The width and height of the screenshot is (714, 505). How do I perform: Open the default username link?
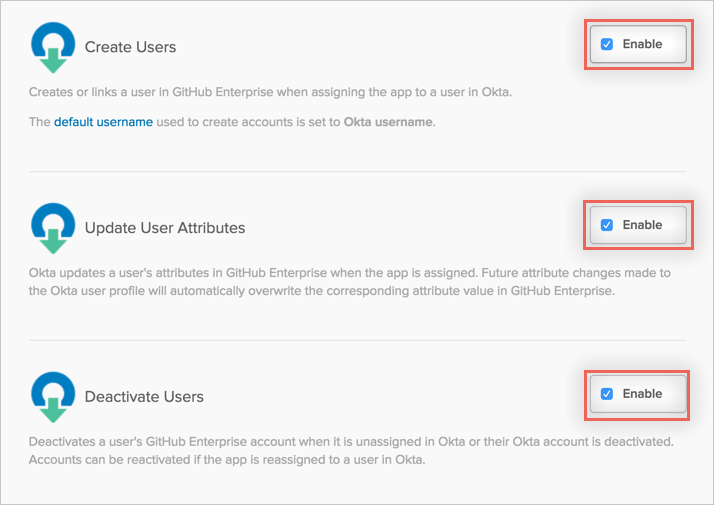[103, 122]
